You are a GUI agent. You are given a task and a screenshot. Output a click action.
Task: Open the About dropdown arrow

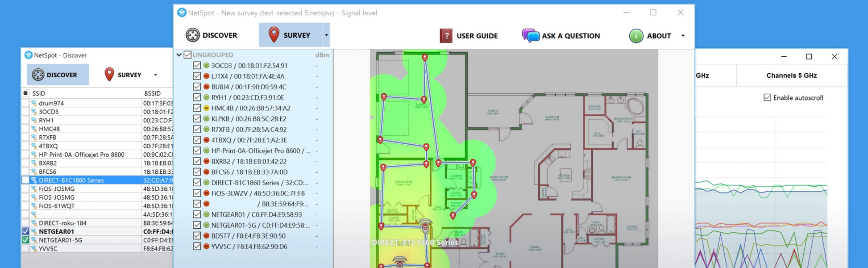click(683, 36)
